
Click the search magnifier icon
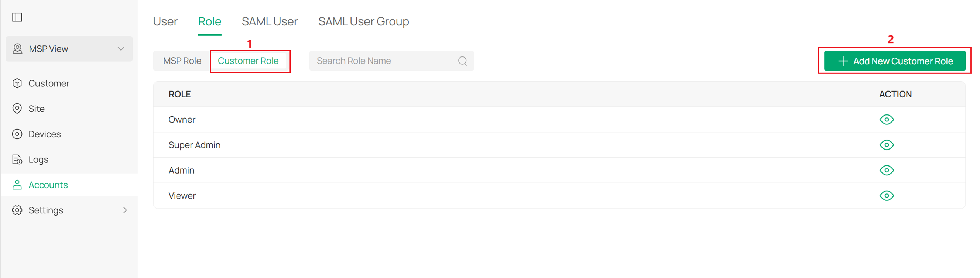click(x=463, y=61)
